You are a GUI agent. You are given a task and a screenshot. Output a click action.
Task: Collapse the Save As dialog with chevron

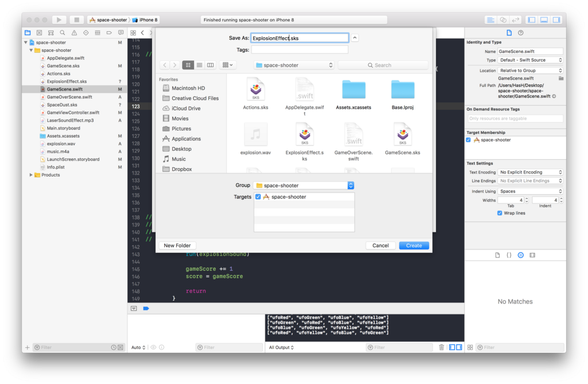click(x=355, y=38)
